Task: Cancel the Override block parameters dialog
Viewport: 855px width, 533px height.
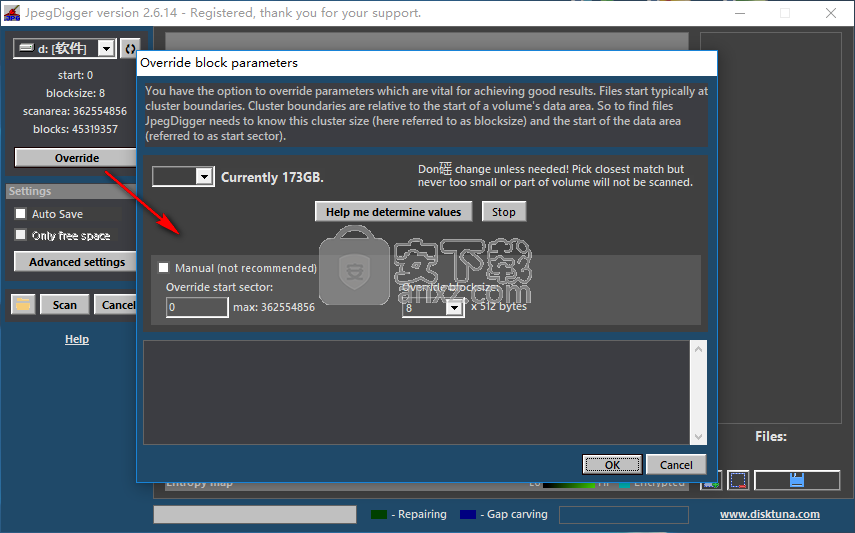Action: [x=676, y=465]
